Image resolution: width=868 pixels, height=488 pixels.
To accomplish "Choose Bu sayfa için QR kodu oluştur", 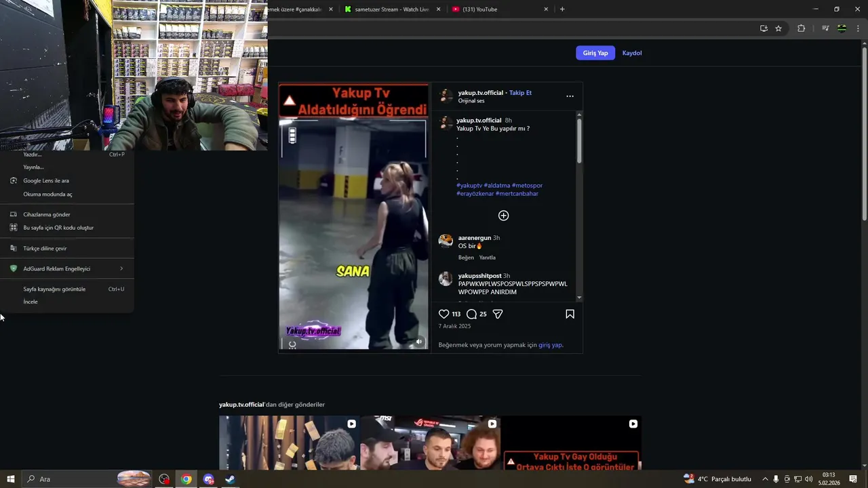I will tap(67, 228).
